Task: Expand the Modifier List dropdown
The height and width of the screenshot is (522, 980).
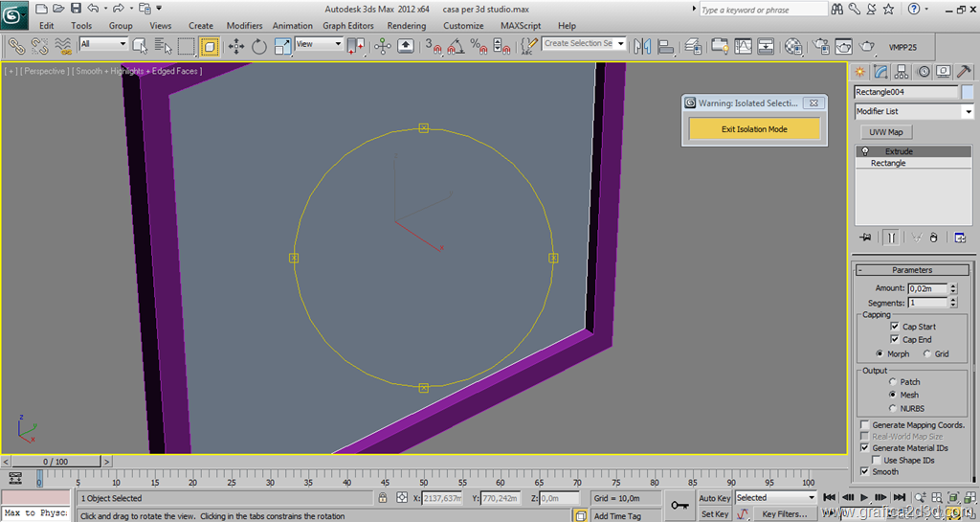Action: click(x=967, y=112)
